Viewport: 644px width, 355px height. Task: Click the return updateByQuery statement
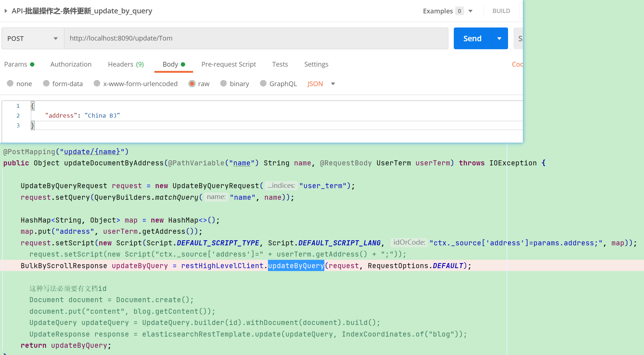pyautogui.click(x=66, y=346)
